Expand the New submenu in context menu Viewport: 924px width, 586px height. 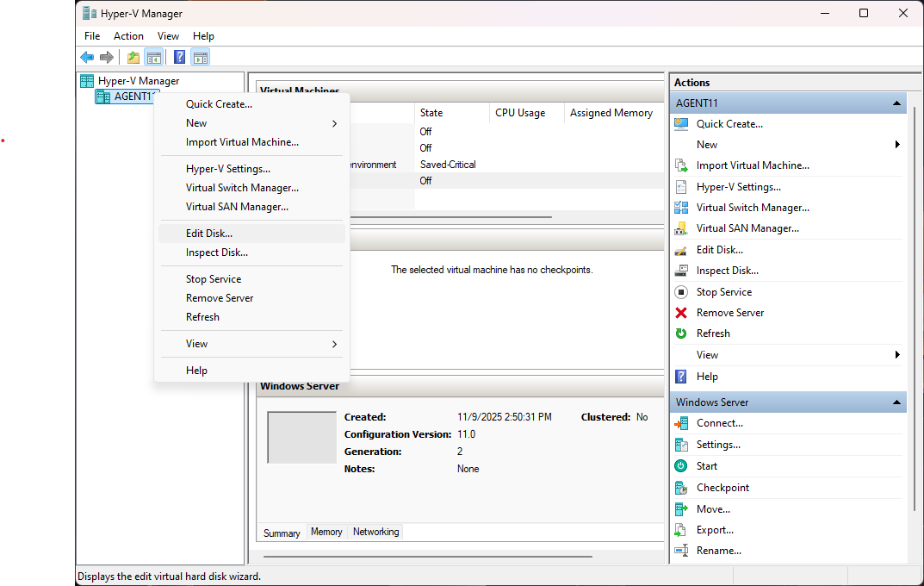[x=334, y=123]
